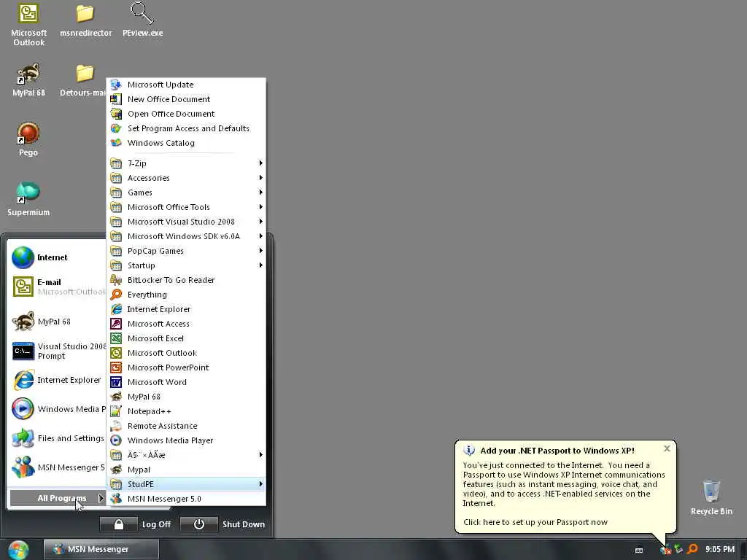Screen dimensions: 747x560
Task: Select the Mypal entry in programs list
Action: point(186,470)
